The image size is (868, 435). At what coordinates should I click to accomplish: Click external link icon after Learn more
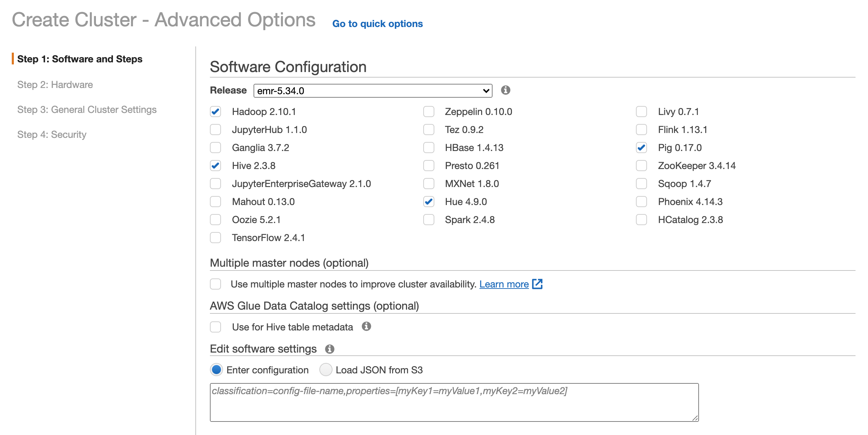537,284
